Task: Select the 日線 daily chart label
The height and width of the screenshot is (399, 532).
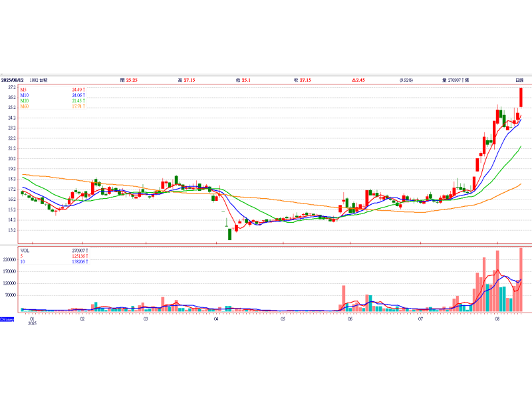Action: coord(519,80)
